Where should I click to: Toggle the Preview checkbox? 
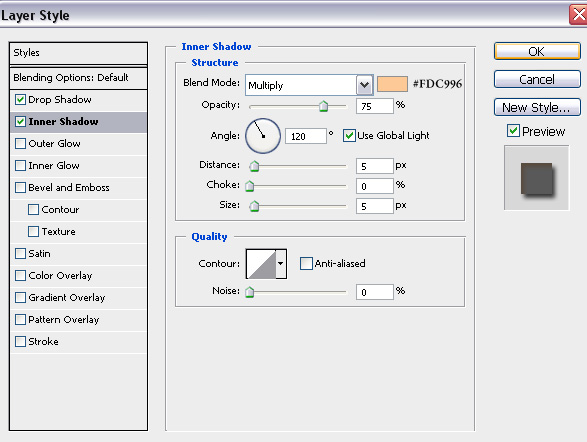[513, 131]
